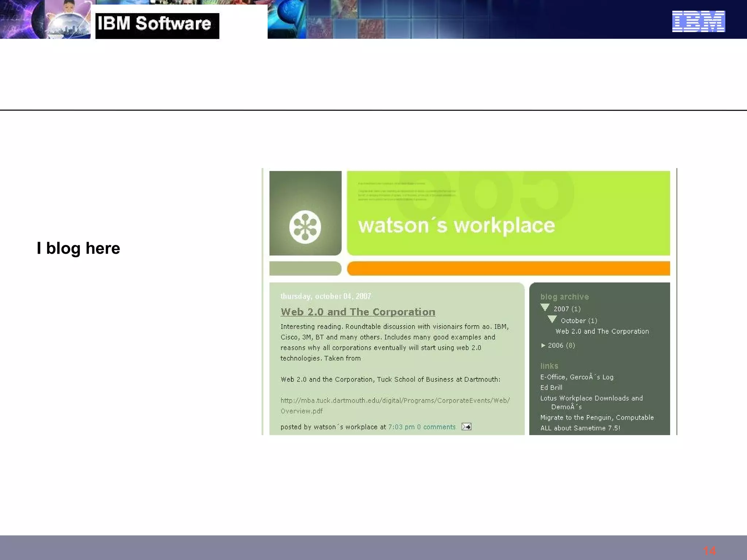Open ALL about Sametime 7.5! link
The width and height of the screenshot is (747, 560).
(580, 428)
